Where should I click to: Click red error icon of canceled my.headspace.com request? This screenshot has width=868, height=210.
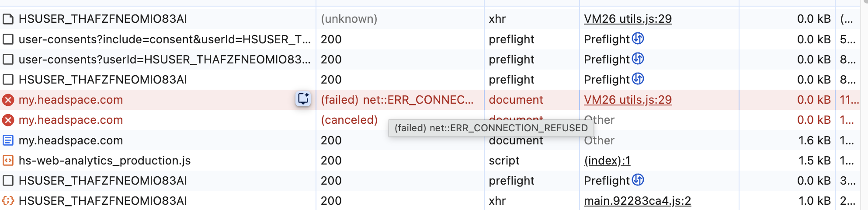point(8,120)
